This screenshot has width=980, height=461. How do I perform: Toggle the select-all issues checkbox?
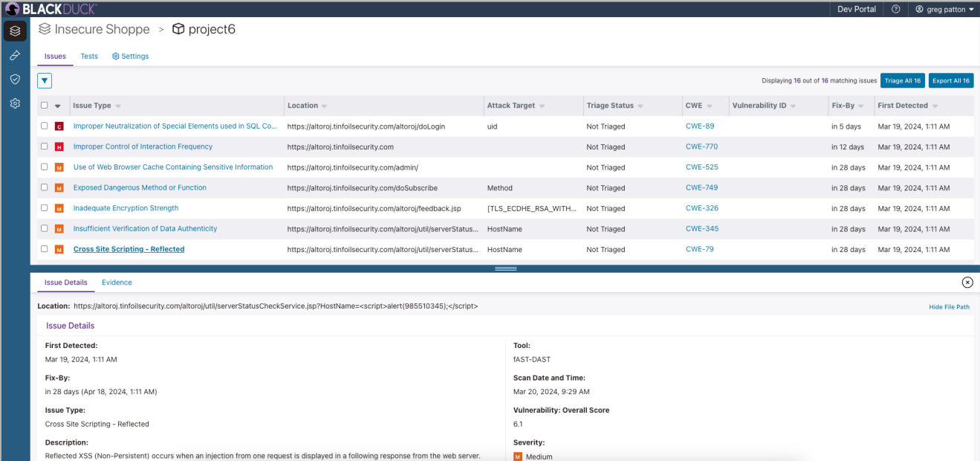45,106
